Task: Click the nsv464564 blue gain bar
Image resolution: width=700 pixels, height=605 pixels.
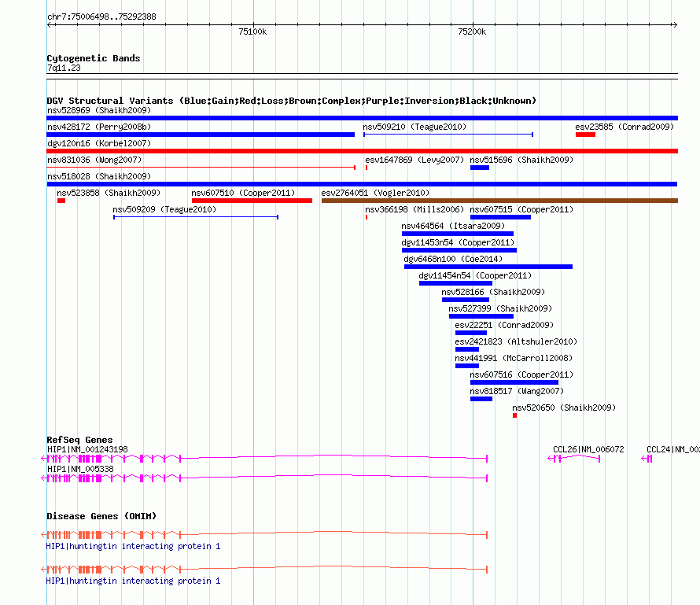Action: click(458, 234)
